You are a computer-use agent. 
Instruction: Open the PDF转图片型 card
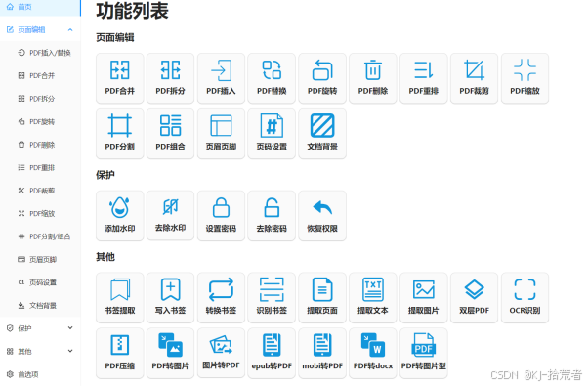coord(423,353)
